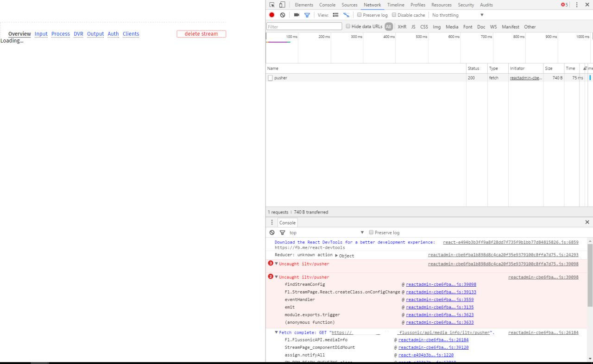
Task: Select the Console drawer tab
Action: (287, 223)
